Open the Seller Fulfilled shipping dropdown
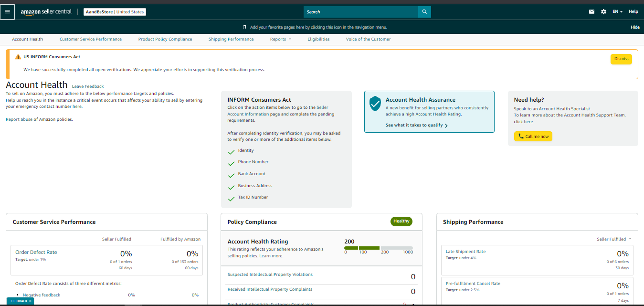Screen dimensions: 644x306 point(614,239)
